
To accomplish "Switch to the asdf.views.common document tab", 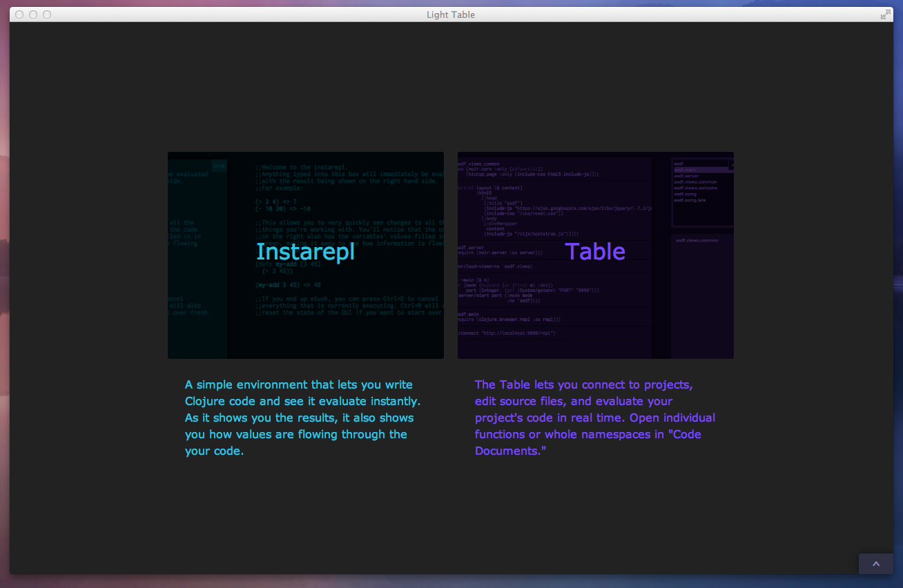I will (x=697, y=240).
